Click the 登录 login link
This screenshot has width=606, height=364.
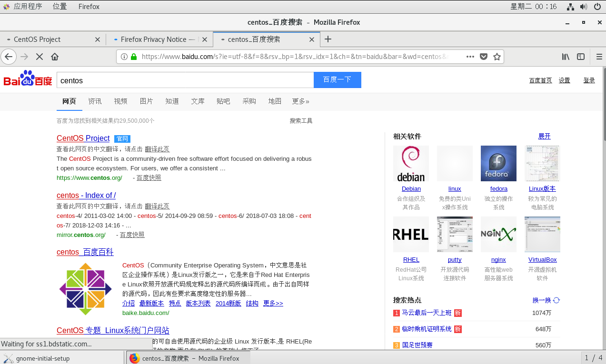click(x=589, y=80)
